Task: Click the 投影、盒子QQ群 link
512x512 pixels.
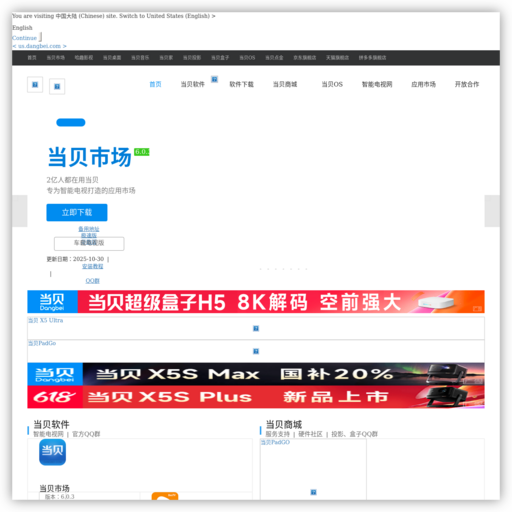Action: coord(354,434)
